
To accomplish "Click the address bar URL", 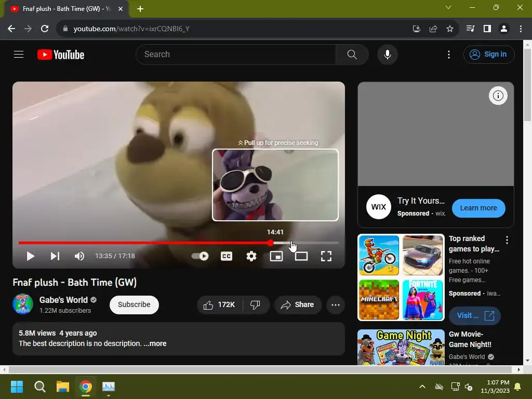I will point(131,29).
